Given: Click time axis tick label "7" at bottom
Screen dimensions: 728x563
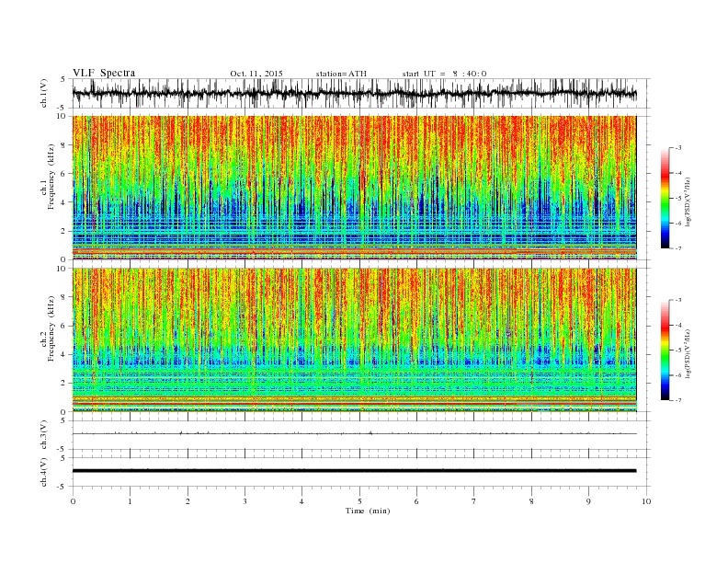Looking at the screenshot, I should 474,501.
